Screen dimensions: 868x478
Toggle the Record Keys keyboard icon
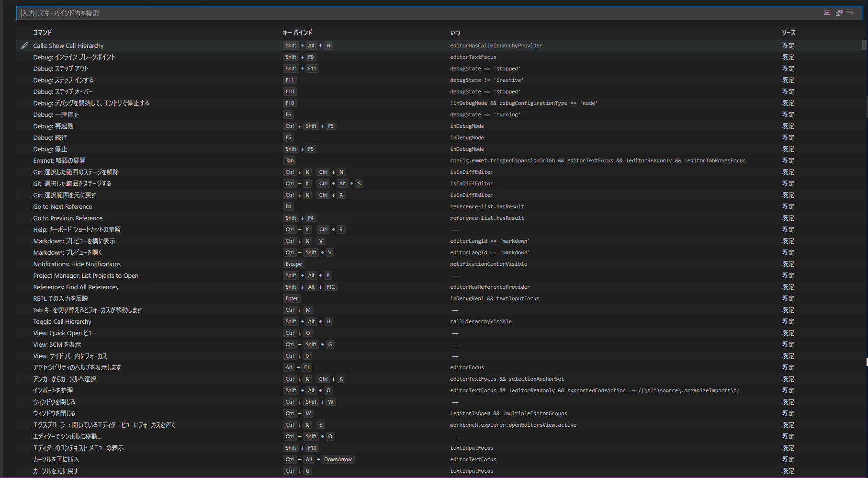(827, 12)
